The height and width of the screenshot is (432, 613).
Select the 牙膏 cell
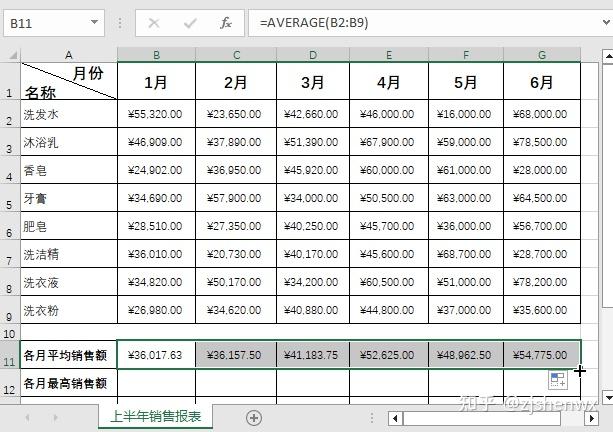(69, 198)
